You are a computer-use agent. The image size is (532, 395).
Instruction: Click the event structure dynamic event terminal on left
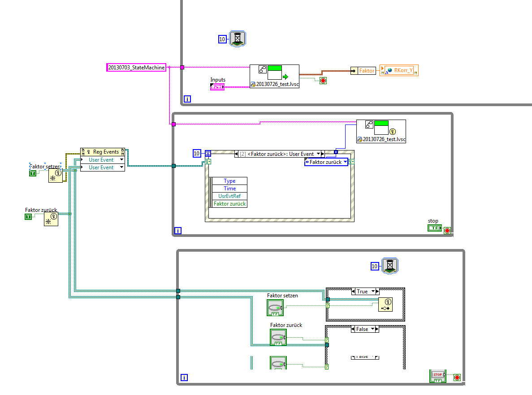pos(208,162)
